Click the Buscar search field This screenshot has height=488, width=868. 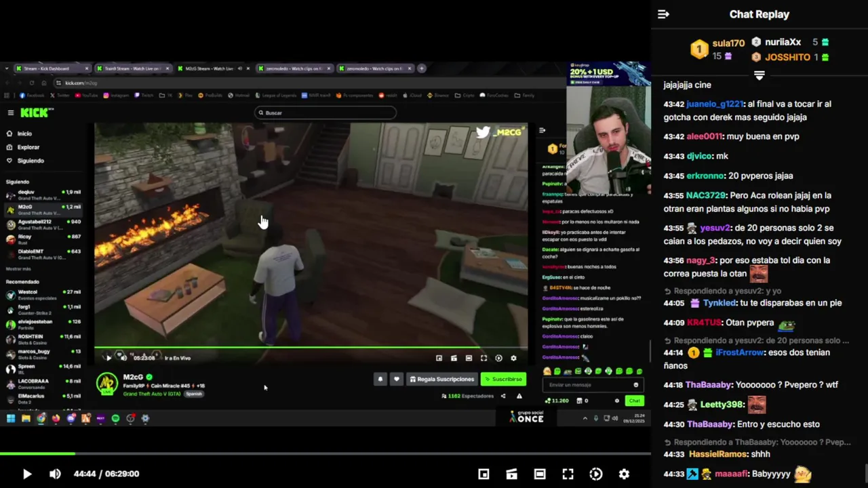point(325,113)
